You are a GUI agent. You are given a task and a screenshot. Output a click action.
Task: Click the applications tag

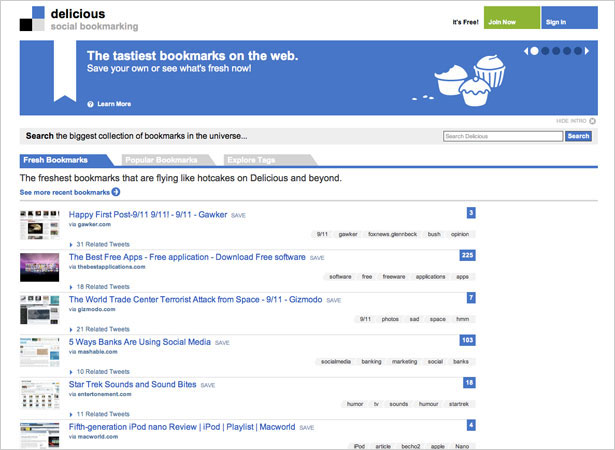point(430,277)
